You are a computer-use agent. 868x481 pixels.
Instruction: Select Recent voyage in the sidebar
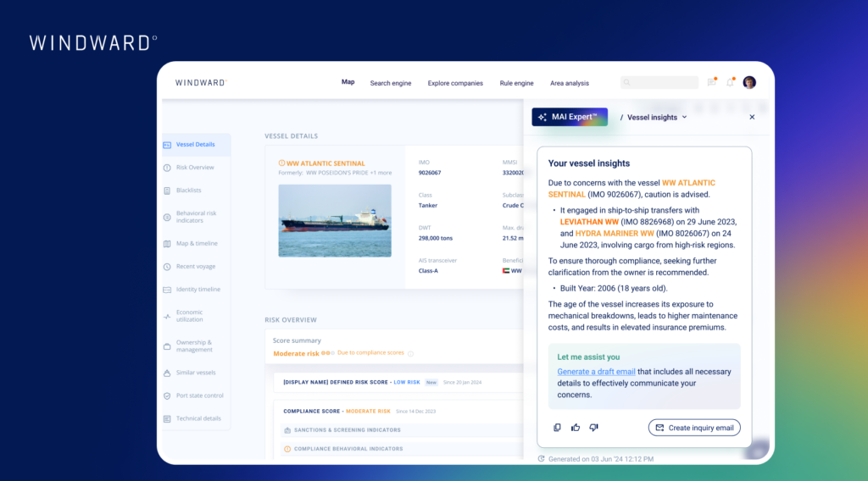pyautogui.click(x=196, y=267)
